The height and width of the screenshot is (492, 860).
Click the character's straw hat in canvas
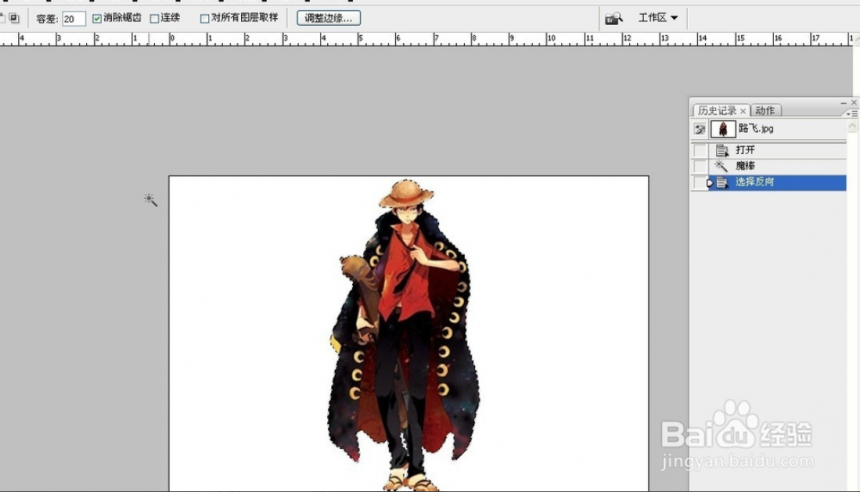point(406,194)
